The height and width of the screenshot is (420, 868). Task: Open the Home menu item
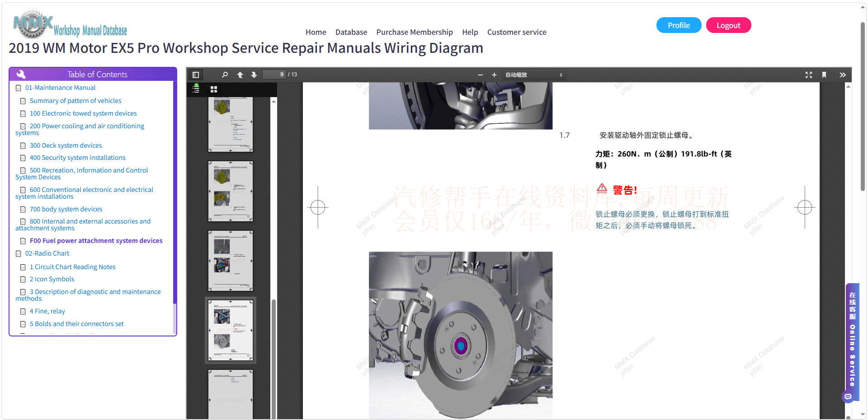pyautogui.click(x=316, y=32)
